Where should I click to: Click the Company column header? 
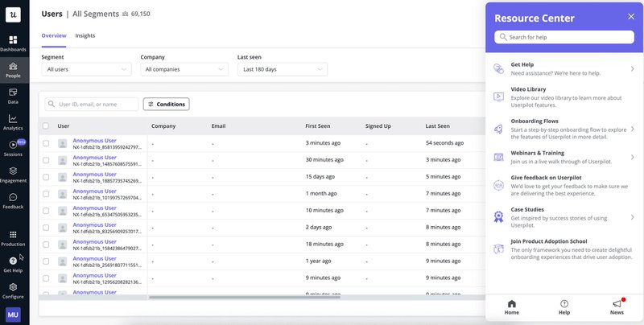(163, 126)
